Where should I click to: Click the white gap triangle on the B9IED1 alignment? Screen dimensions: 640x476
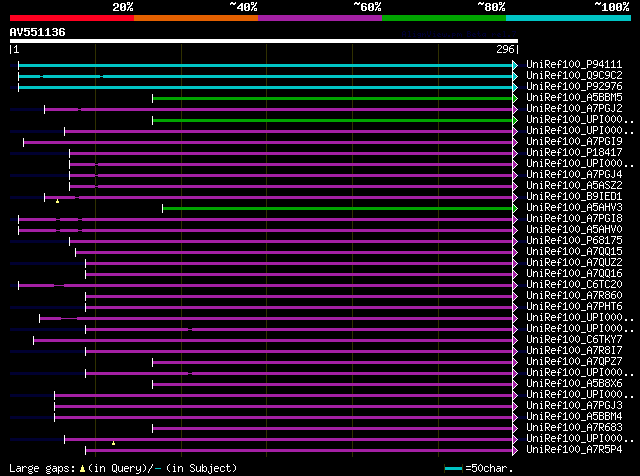pyautogui.click(x=58, y=201)
